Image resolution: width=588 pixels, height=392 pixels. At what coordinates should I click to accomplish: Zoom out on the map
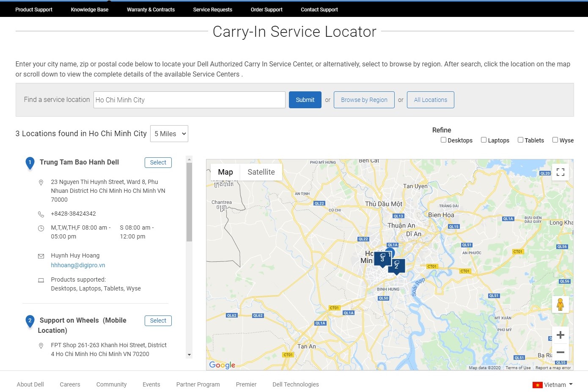(x=561, y=352)
